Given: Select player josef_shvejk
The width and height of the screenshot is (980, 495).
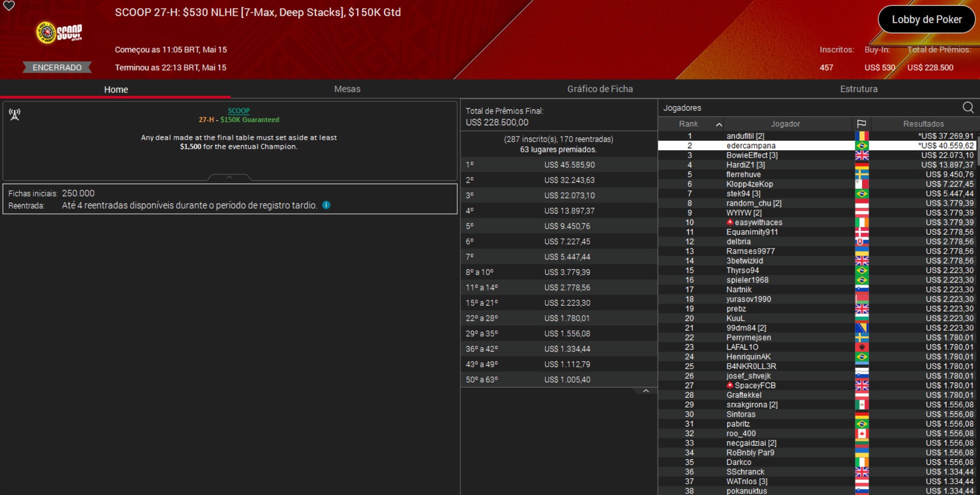Looking at the screenshot, I should coord(749,376).
